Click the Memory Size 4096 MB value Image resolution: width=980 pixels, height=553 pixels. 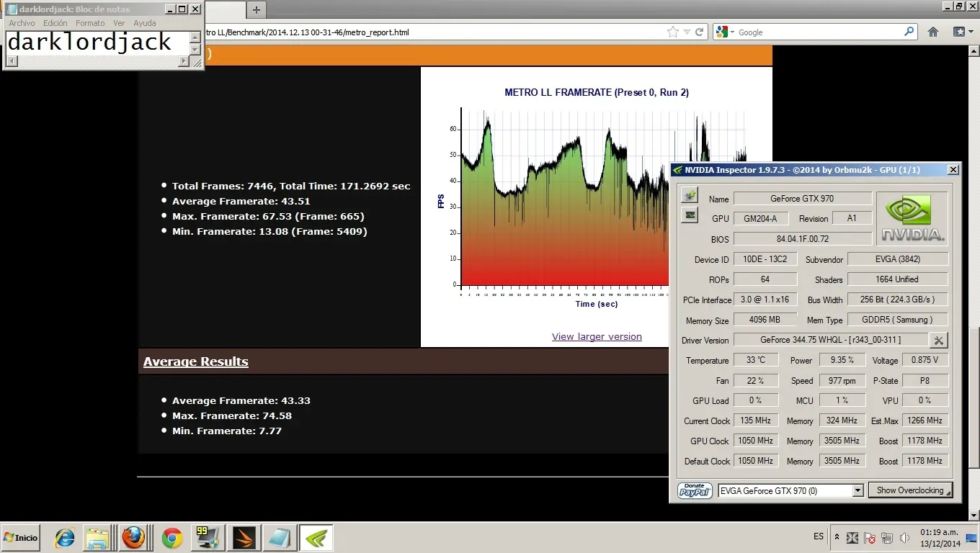point(765,320)
